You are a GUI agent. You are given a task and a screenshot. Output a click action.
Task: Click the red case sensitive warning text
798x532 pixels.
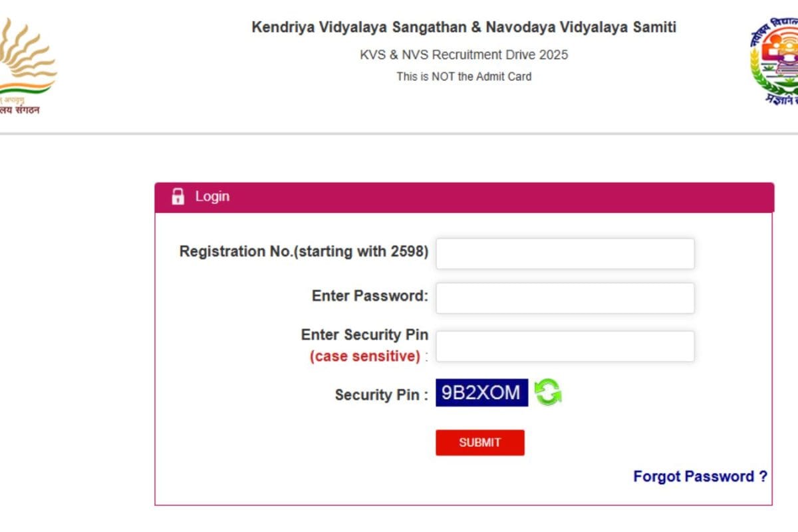pyautogui.click(x=363, y=356)
